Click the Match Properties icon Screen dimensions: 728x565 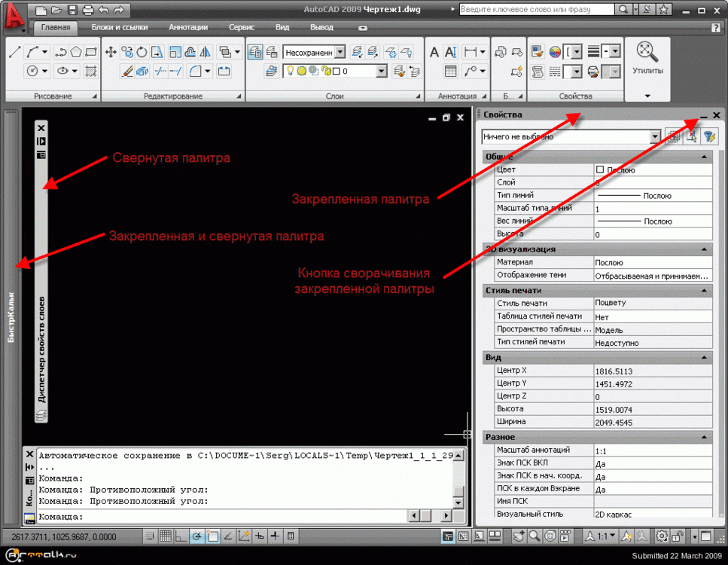(x=538, y=52)
